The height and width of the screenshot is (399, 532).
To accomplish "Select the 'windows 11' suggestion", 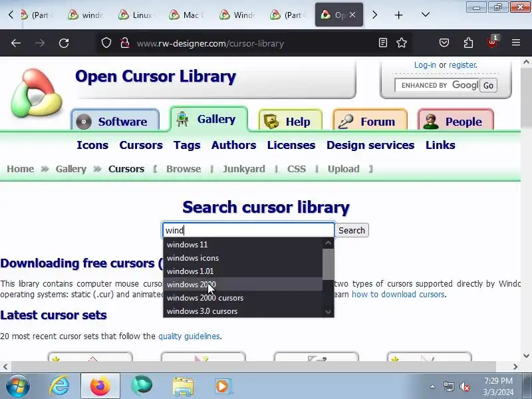I will pos(243,244).
